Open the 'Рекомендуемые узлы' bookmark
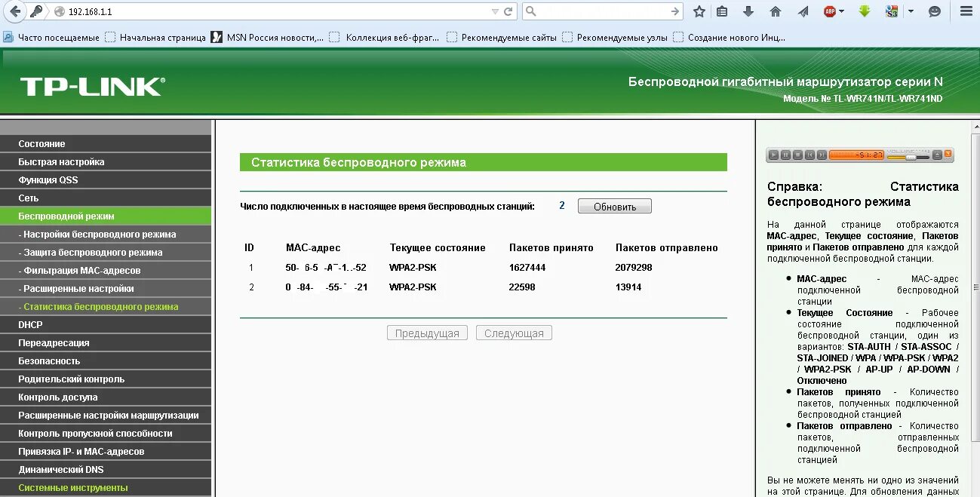 [x=615, y=37]
